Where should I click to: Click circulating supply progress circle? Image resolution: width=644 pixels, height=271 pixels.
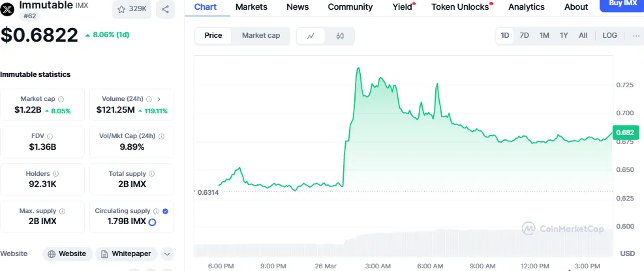tap(152, 222)
